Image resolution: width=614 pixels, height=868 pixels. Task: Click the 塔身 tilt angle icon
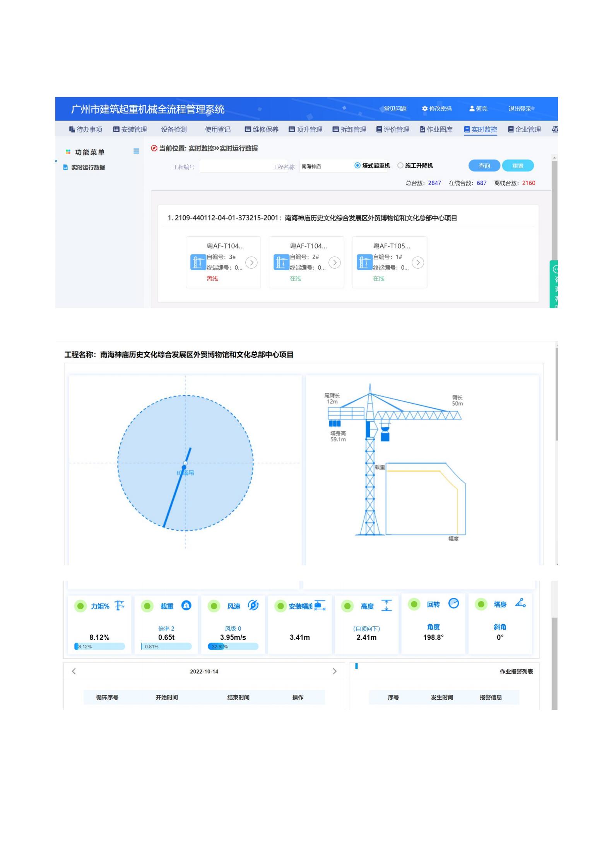[x=520, y=603]
